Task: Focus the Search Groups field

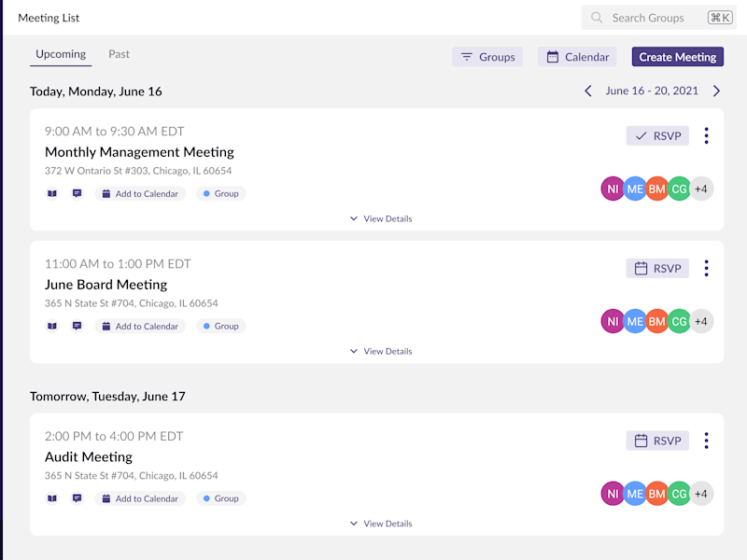Action: tap(659, 18)
